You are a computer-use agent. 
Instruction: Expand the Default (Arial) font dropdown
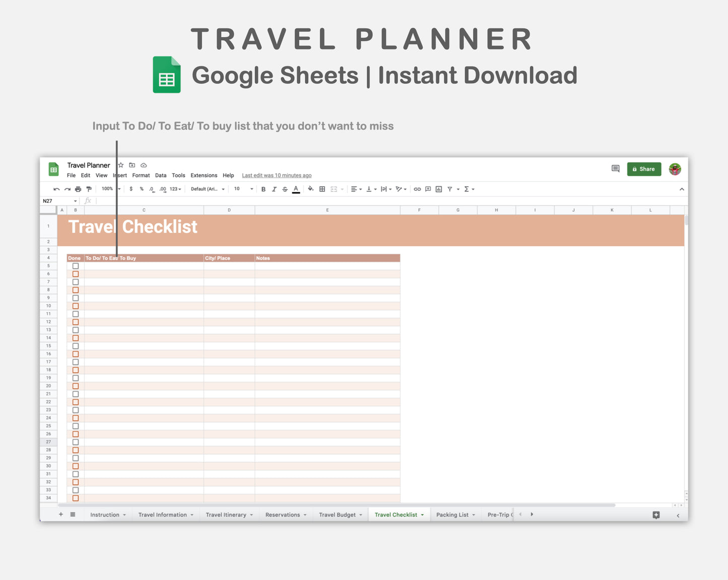[x=208, y=189]
